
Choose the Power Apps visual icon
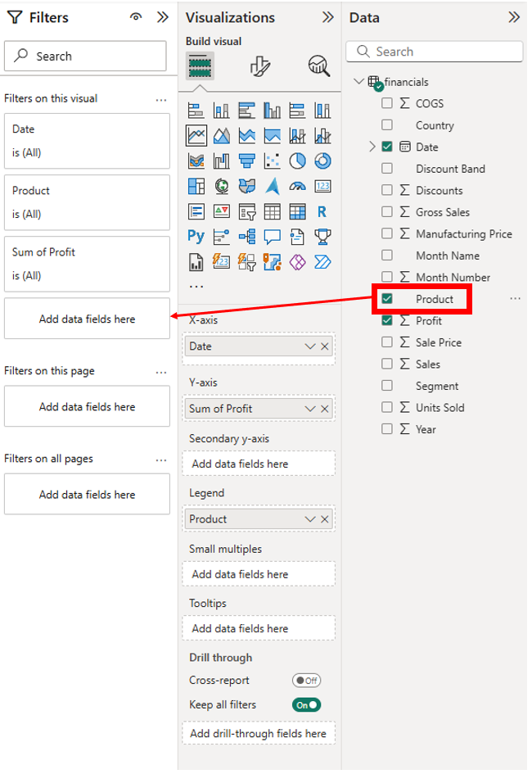(297, 262)
